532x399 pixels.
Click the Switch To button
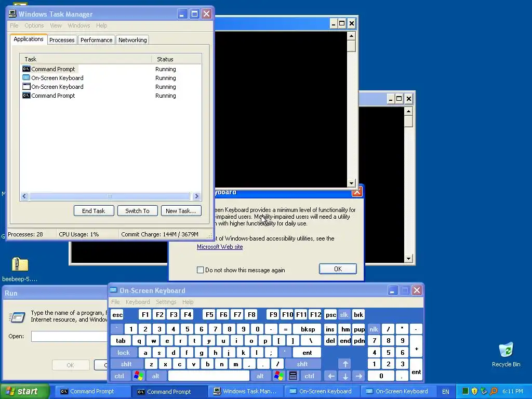point(137,211)
